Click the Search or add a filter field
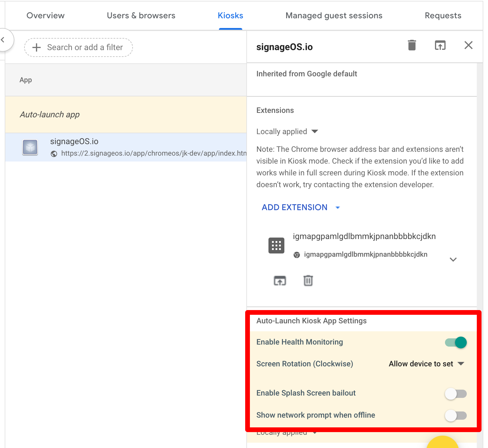488x448 pixels. [85, 47]
